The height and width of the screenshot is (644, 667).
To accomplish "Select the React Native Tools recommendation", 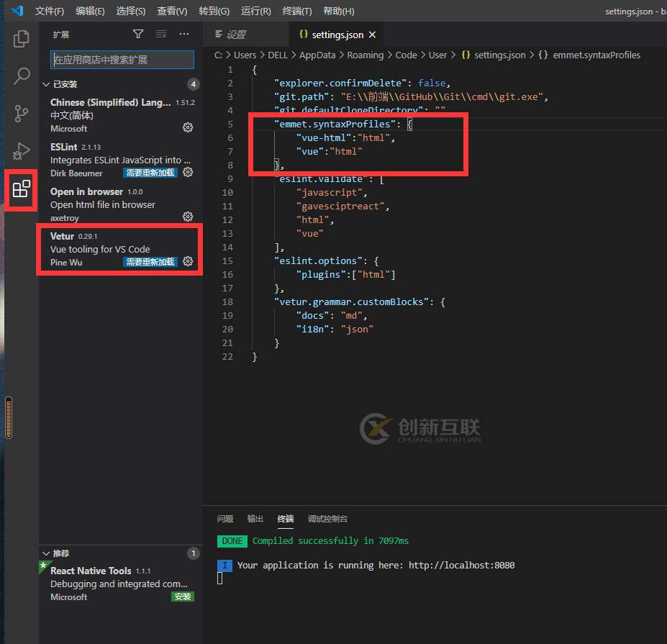I will pos(121,584).
